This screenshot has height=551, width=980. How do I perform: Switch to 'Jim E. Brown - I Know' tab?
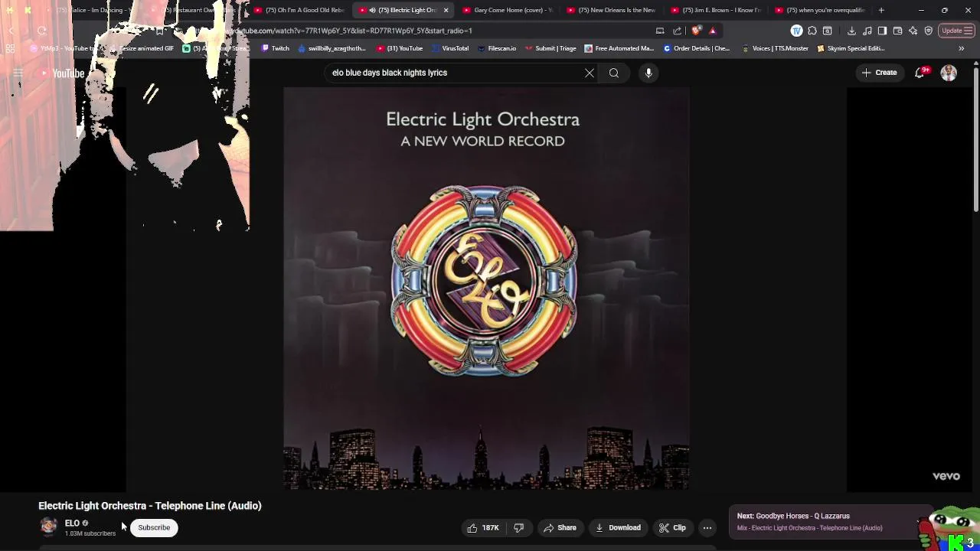715,10
